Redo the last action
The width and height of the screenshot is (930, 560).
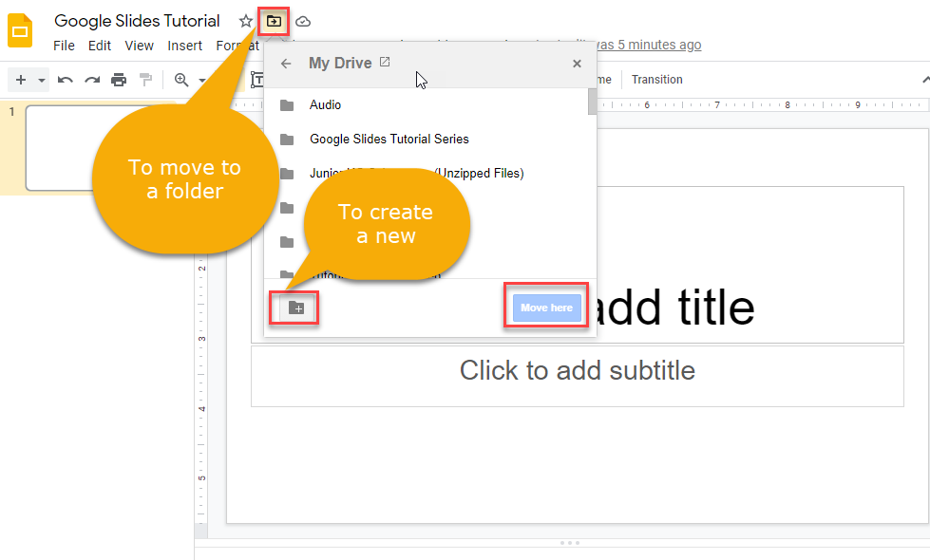click(92, 80)
